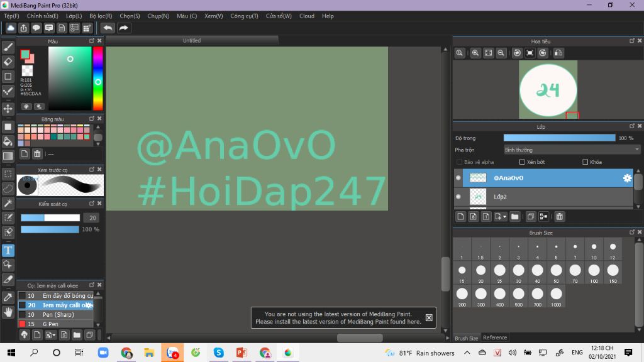Click the export share icon in toolbar
This screenshot has height=362, width=644.
[x=23, y=28]
